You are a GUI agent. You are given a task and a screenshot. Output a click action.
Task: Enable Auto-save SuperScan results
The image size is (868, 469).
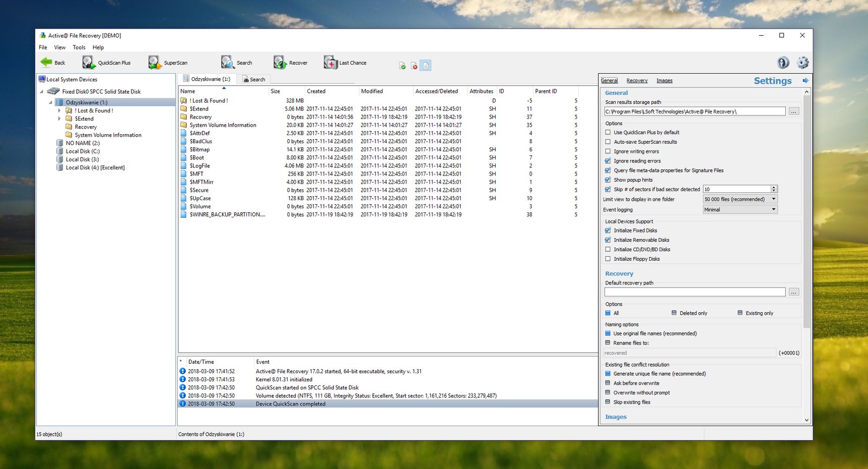(608, 142)
